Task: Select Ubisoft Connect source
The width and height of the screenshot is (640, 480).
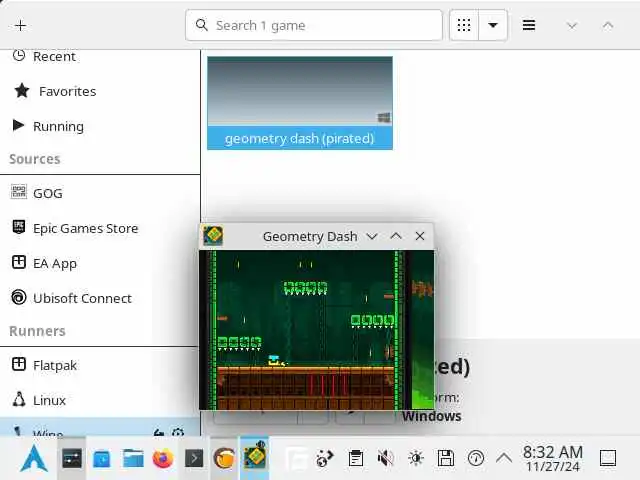Action: click(100, 298)
